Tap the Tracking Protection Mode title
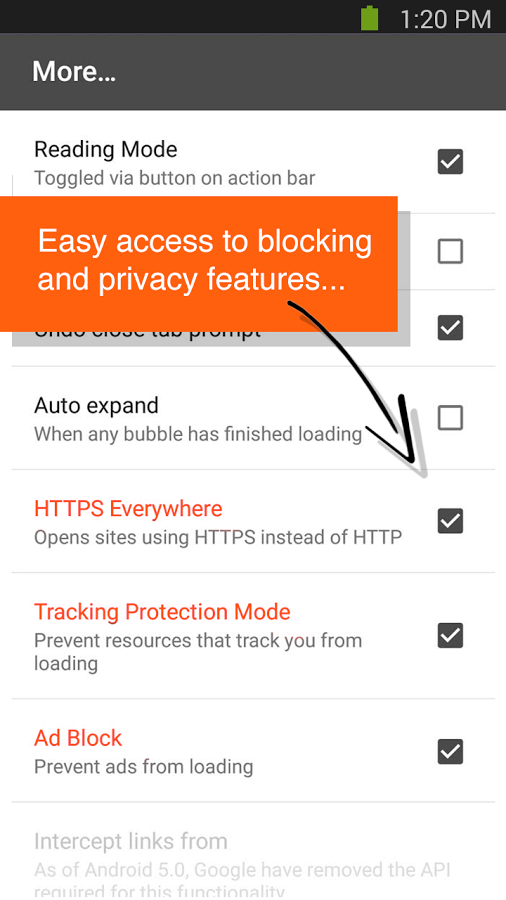506x900 pixels. point(162,612)
